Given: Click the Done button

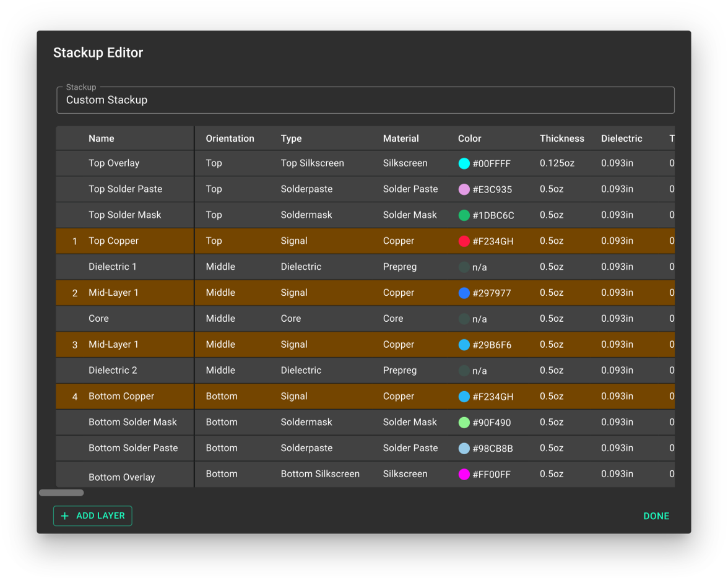Looking at the screenshot, I should tap(656, 516).
